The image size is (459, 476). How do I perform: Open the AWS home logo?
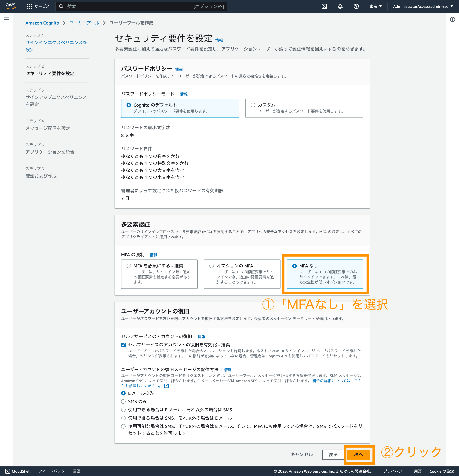coord(11,6)
